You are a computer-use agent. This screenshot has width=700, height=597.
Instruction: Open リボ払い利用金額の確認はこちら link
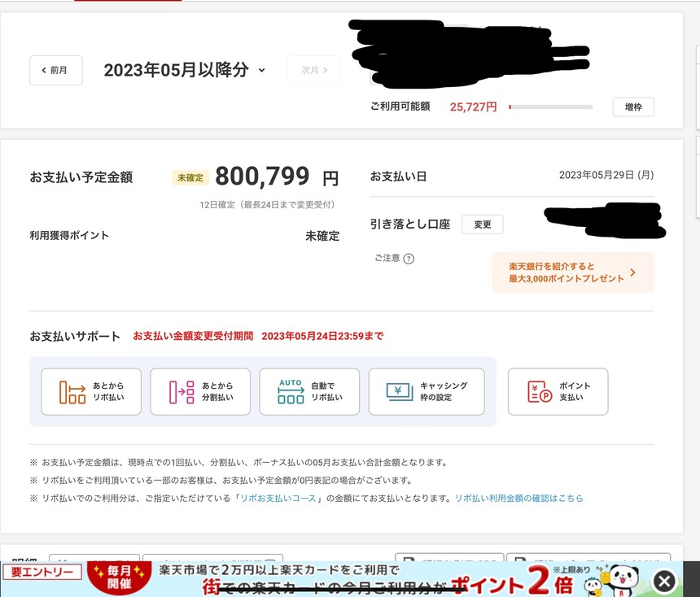pos(518,498)
